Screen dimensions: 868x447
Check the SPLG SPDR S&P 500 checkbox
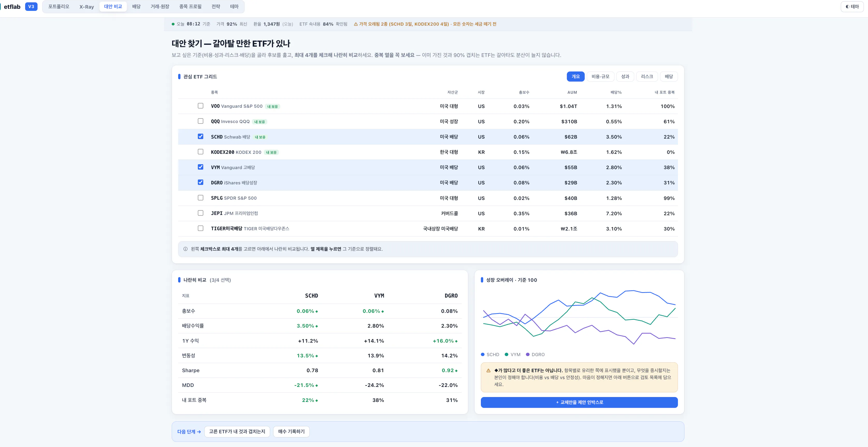pyautogui.click(x=200, y=198)
